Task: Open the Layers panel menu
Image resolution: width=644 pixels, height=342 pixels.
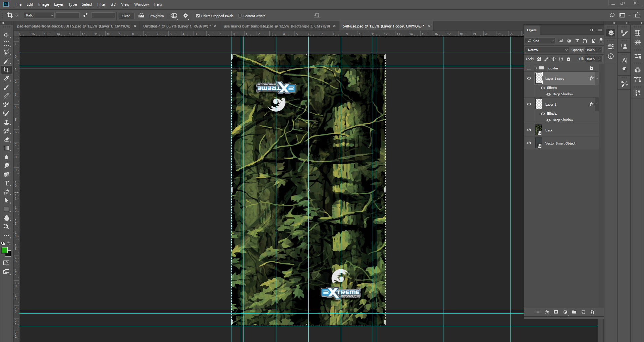Action: coord(600,30)
